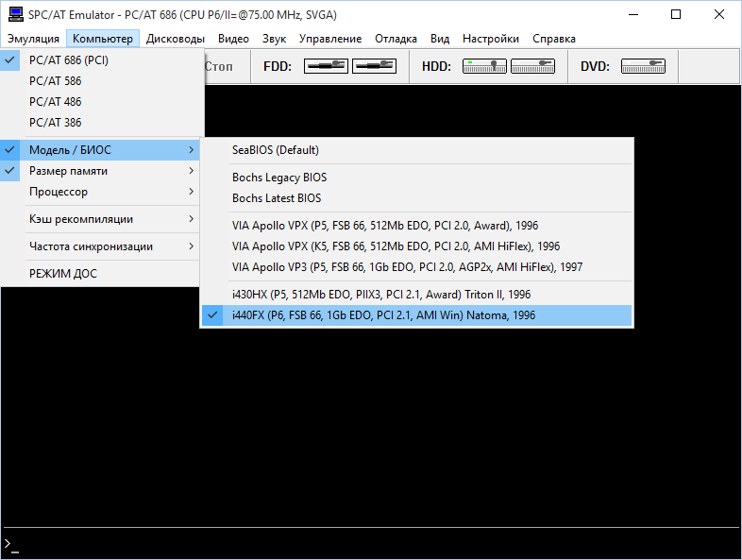Click the second HDD drive icon

pyautogui.click(x=532, y=66)
